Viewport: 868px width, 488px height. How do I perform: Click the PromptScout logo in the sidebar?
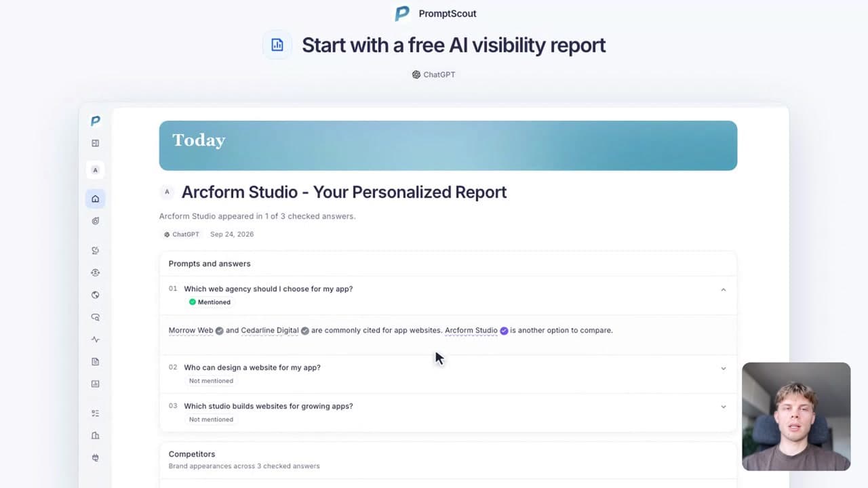click(96, 121)
